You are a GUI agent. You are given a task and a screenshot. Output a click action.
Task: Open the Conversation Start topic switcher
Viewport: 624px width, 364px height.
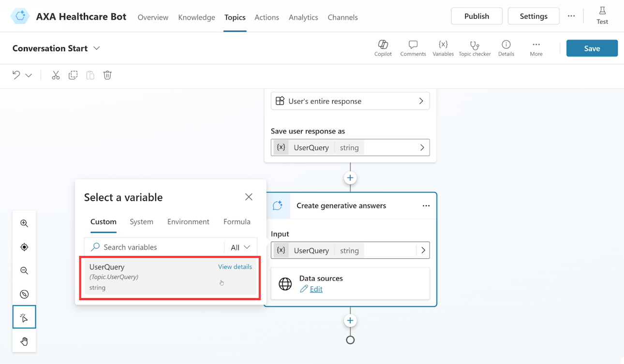click(x=96, y=48)
